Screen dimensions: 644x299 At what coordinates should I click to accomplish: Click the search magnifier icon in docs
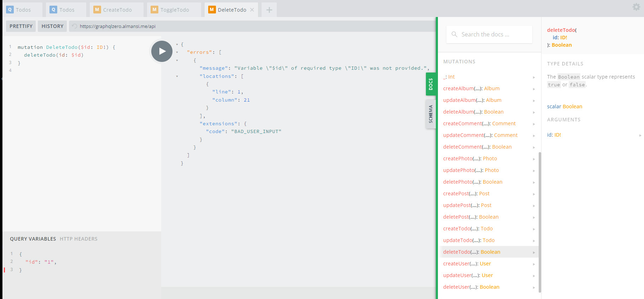454,34
